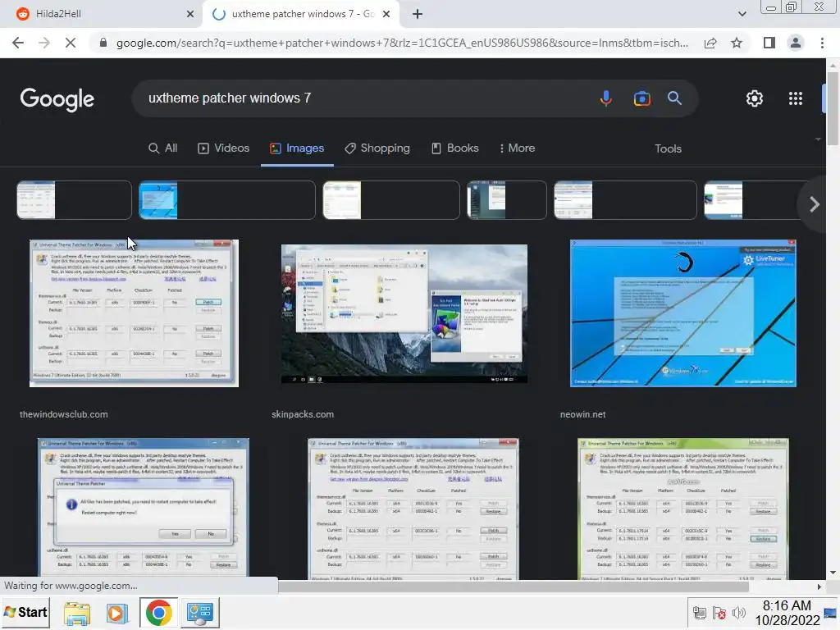
Task: Share this page using the share icon
Action: pyautogui.click(x=710, y=43)
